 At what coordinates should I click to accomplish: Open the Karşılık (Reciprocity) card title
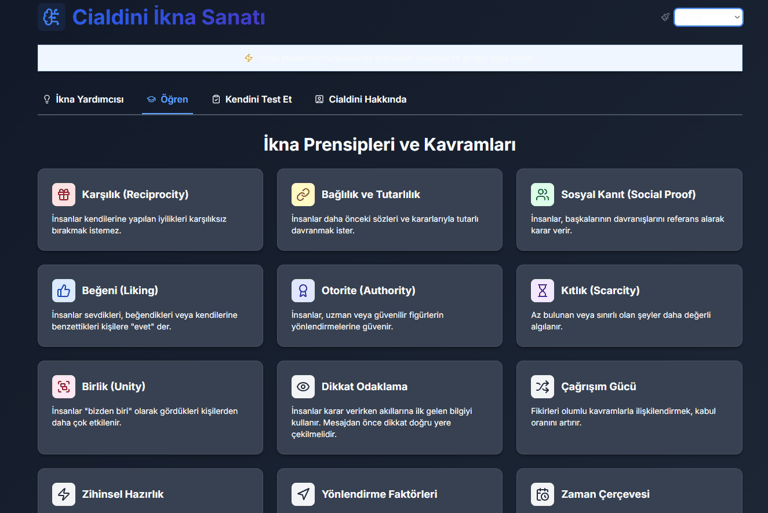tap(135, 195)
